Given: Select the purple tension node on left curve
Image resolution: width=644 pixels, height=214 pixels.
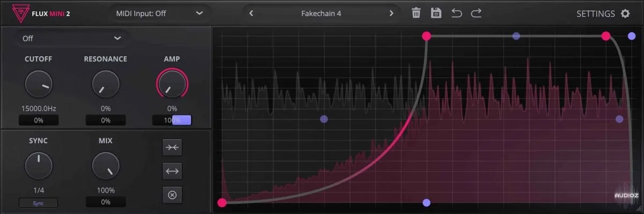Looking at the screenshot, I should coord(324,119).
